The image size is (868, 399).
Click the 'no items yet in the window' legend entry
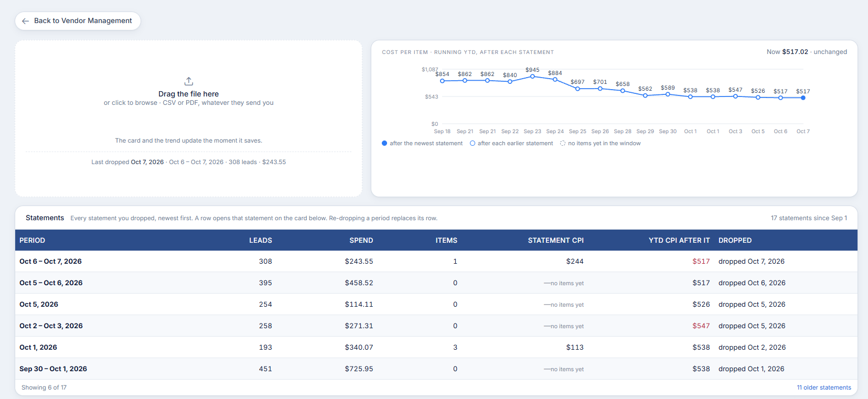[600, 143]
